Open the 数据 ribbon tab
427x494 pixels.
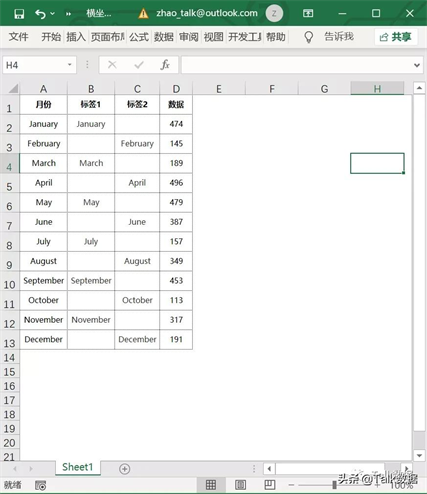tap(163, 37)
